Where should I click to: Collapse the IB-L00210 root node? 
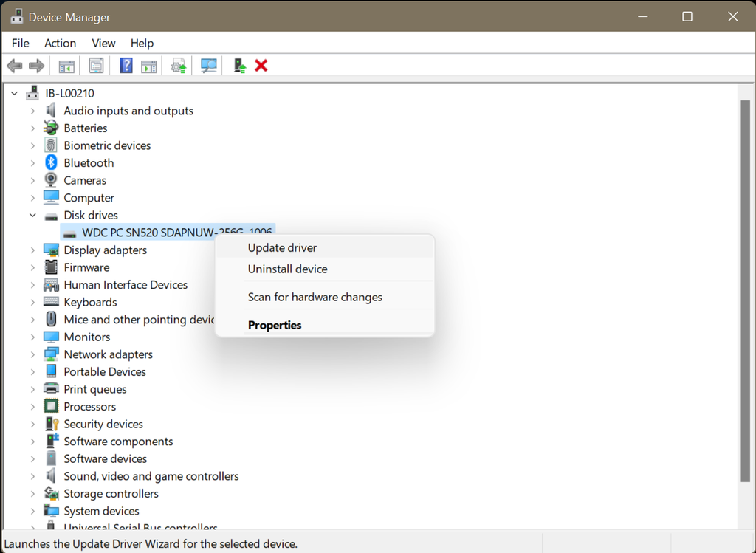click(x=15, y=94)
